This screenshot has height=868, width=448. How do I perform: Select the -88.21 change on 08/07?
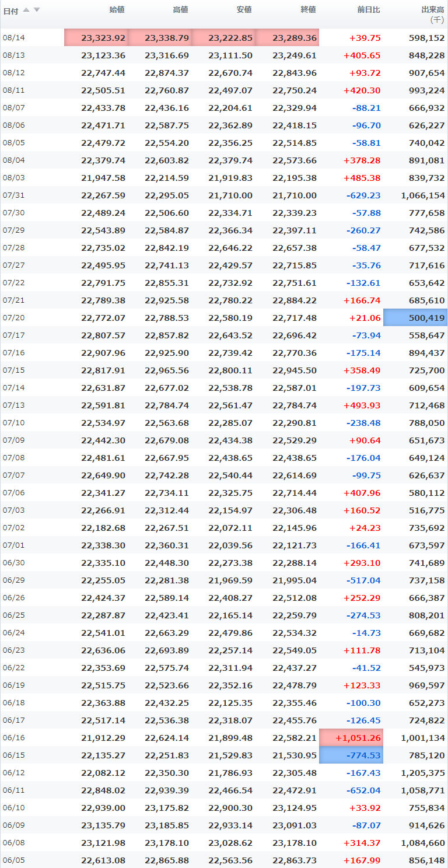click(366, 107)
